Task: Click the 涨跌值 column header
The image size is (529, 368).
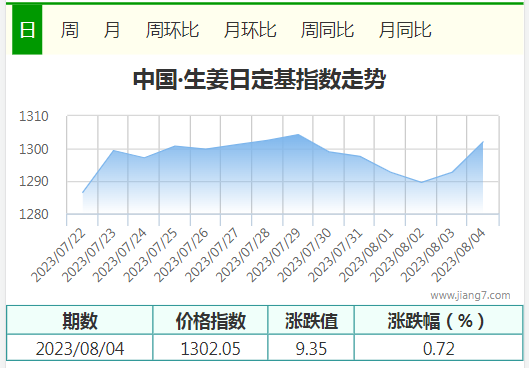Action: tap(311, 320)
